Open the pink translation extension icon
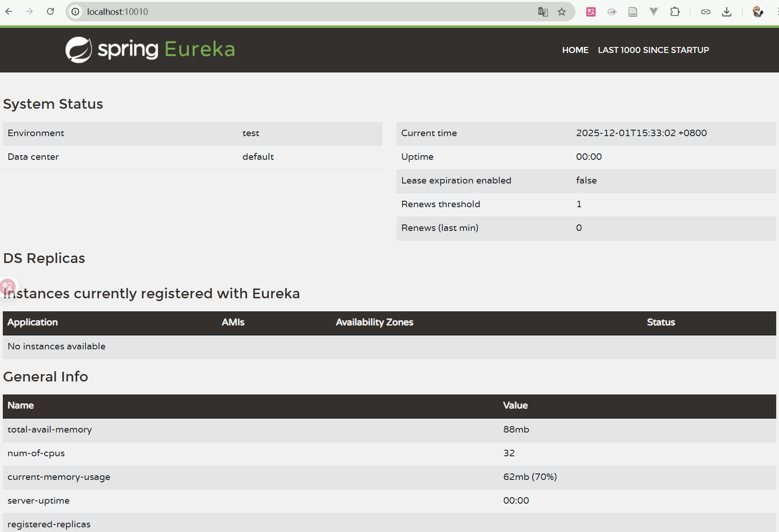 [591, 12]
